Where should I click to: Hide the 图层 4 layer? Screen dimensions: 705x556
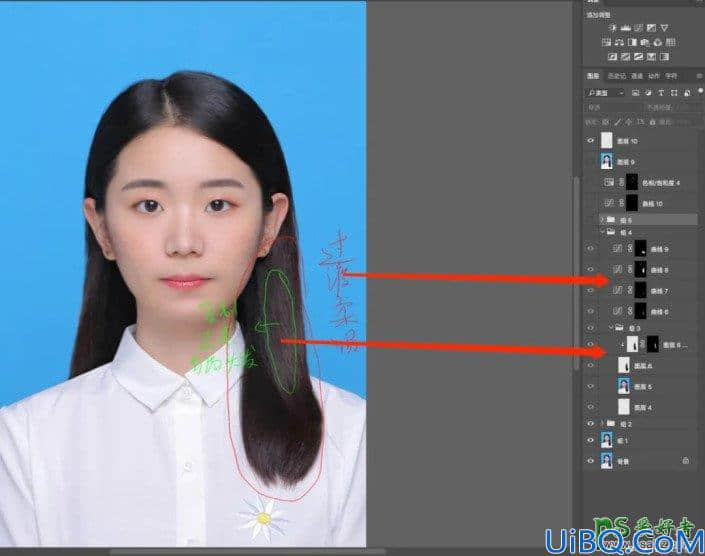(590, 407)
